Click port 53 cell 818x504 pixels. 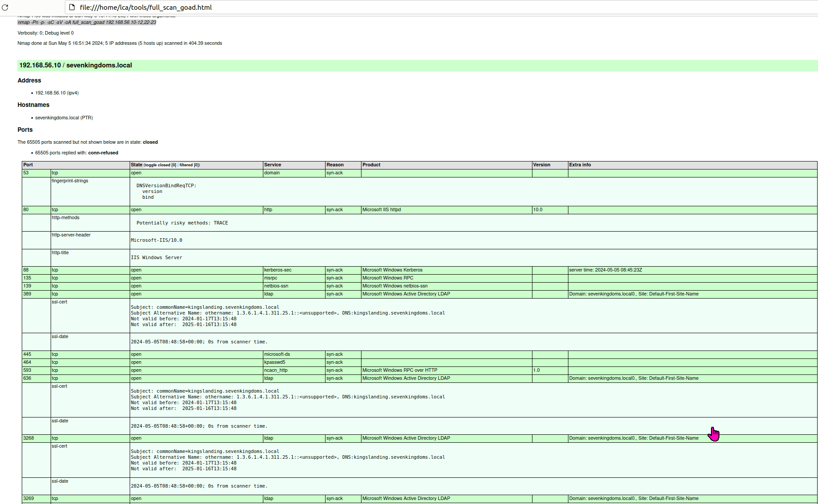tap(36, 173)
